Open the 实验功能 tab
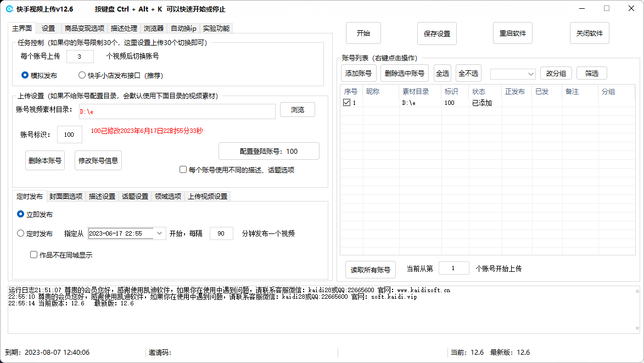 coord(216,29)
